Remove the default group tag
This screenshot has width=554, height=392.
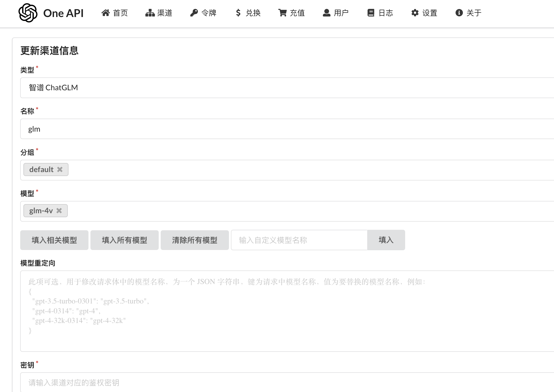pyautogui.click(x=60, y=170)
